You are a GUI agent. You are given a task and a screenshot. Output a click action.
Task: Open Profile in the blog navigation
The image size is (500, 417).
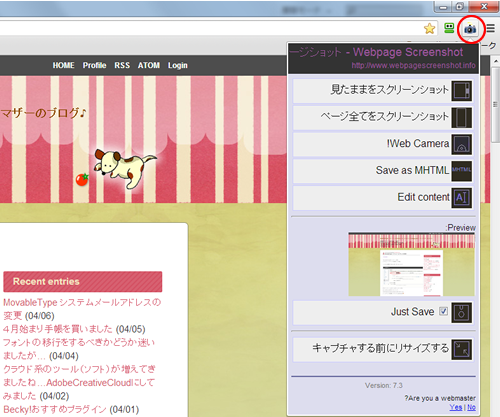click(95, 65)
